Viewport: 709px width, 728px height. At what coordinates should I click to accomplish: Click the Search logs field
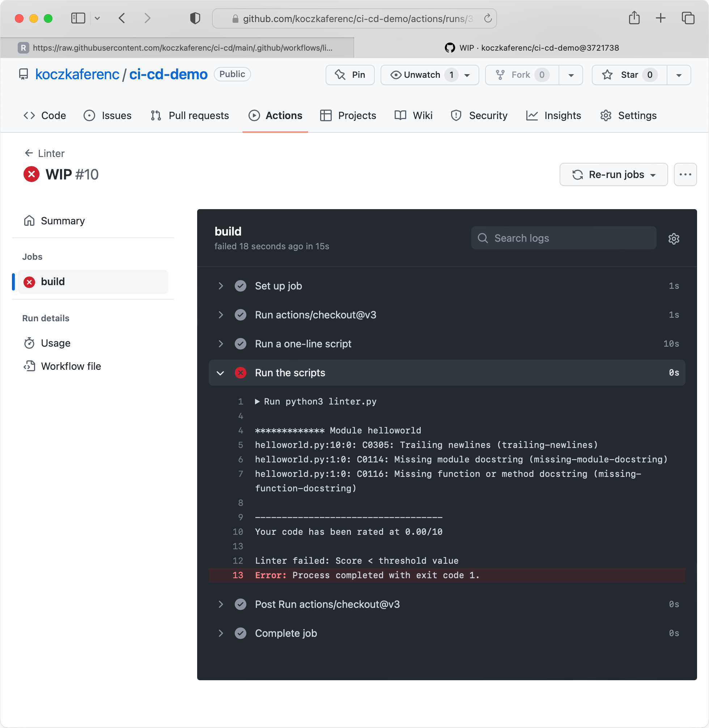click(x=564, y=238)
